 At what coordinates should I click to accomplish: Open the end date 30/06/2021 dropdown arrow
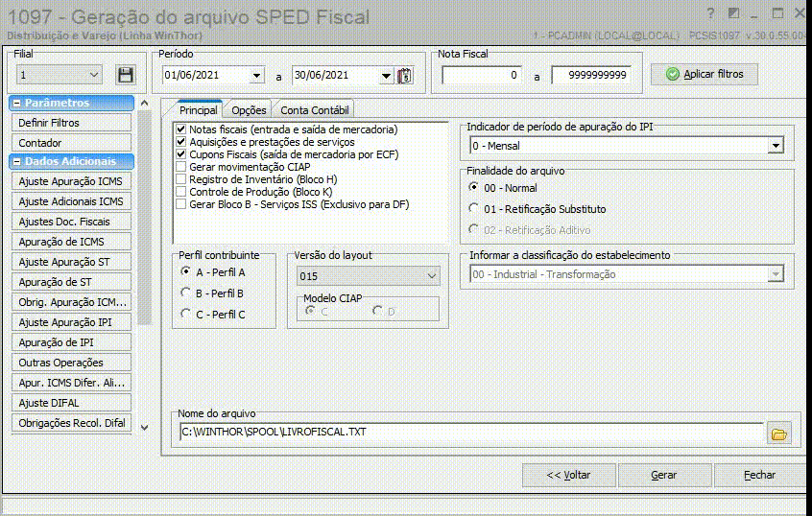coord(386,76)
